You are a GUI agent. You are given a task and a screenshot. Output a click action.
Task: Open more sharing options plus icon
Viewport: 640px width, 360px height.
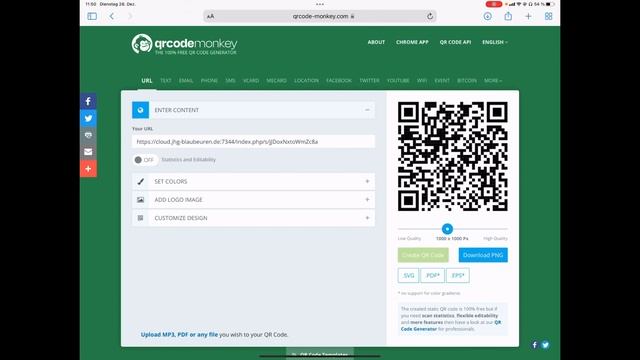click(x=88, y=169)
